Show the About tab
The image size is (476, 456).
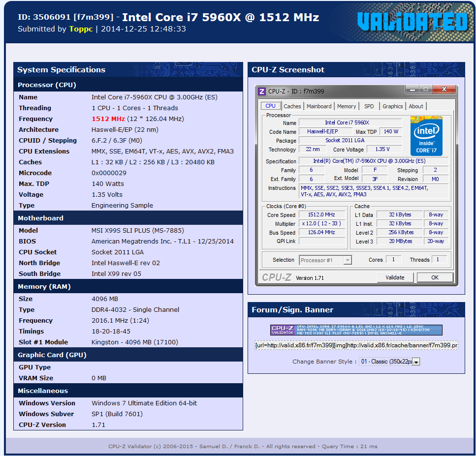[x=416, y=106]
